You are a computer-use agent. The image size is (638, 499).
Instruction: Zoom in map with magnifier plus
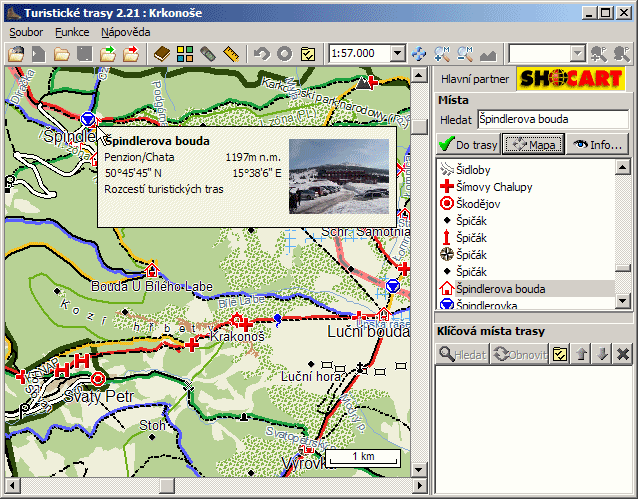(442, 54)
